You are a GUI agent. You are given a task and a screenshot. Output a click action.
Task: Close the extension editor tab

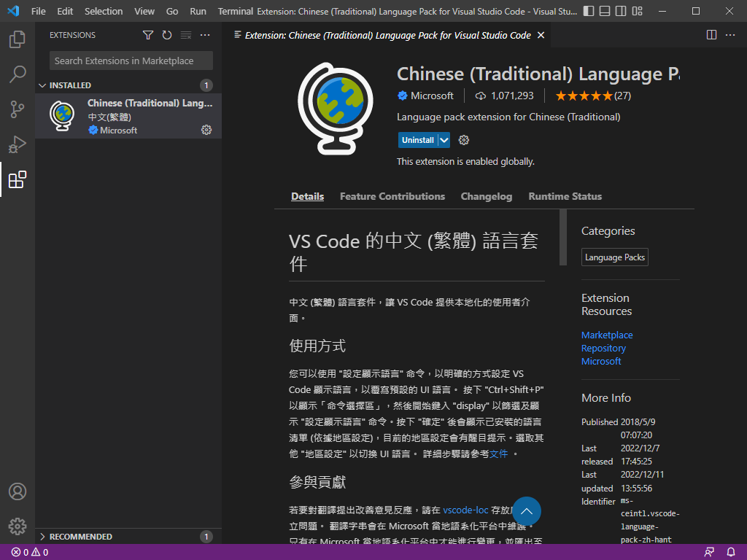click(x=541, y=35)
